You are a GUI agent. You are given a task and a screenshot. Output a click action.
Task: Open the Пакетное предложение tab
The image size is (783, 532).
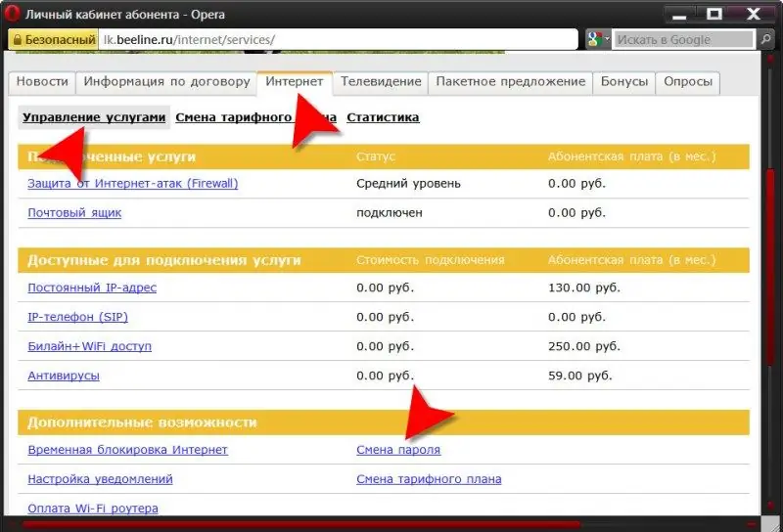click(510, 82)
